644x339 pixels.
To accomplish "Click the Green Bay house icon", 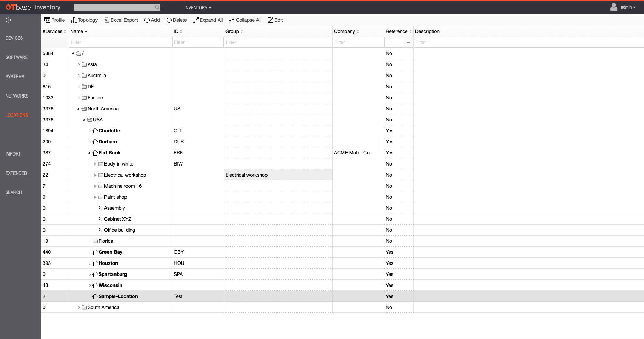I will pyautogui.click(x=95, y=252).
